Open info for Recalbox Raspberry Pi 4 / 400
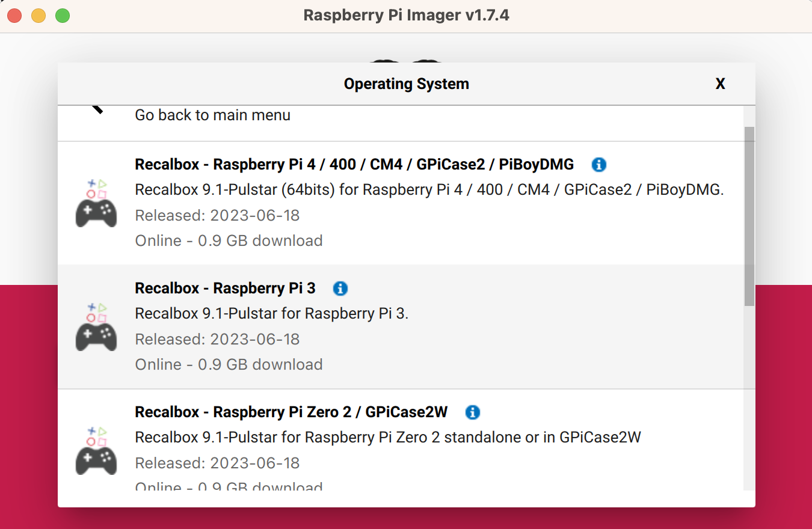The height and width of the screenshot is (529, 812). point(598,164)
